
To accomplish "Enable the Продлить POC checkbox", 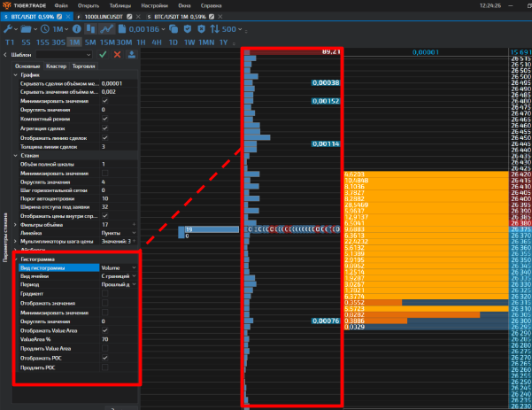I will (105, 366).
